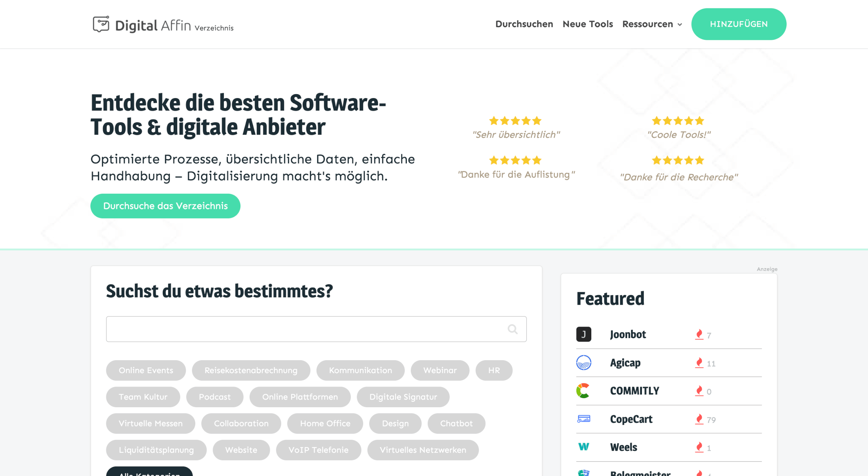Click the search magnifier icon
The width and height of the screenshot is (868, 476).
[x=512, y=329]
